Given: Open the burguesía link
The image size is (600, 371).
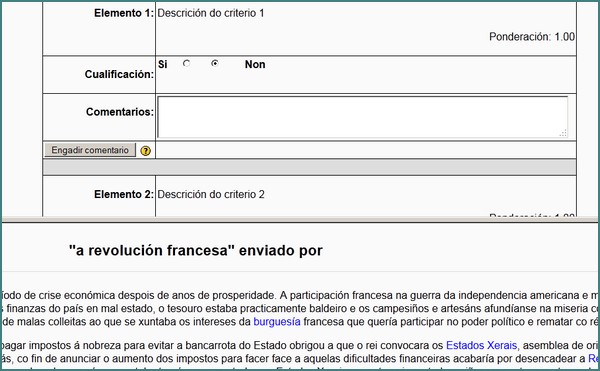Looking at the screenshot, I should 277,322.
